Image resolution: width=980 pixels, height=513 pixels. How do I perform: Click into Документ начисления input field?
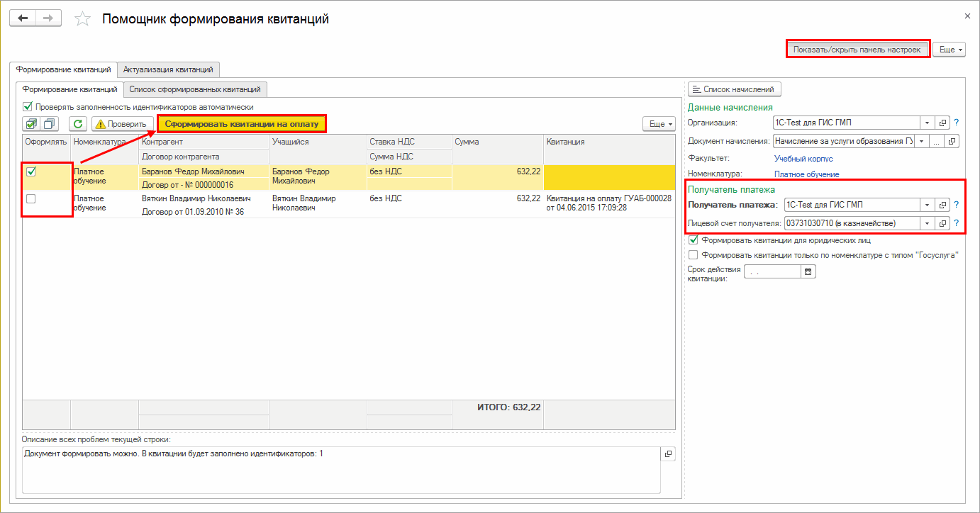click(844, 141)
